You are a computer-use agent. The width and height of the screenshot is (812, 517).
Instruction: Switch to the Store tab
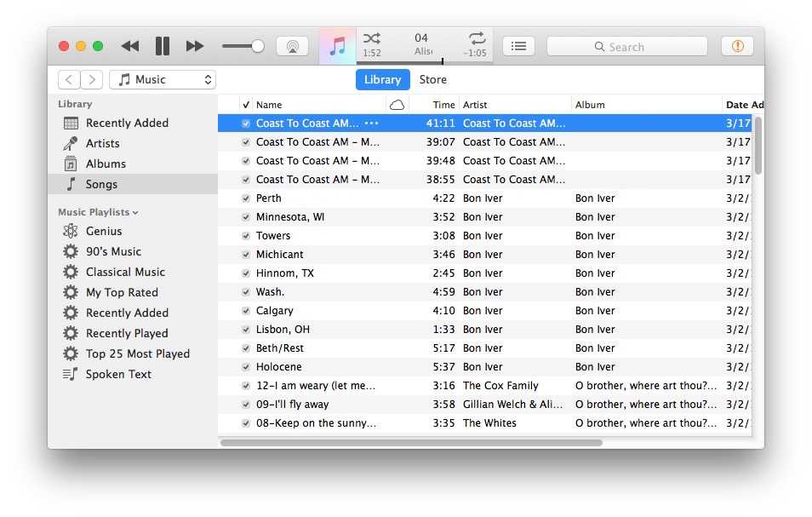(433, 80)
